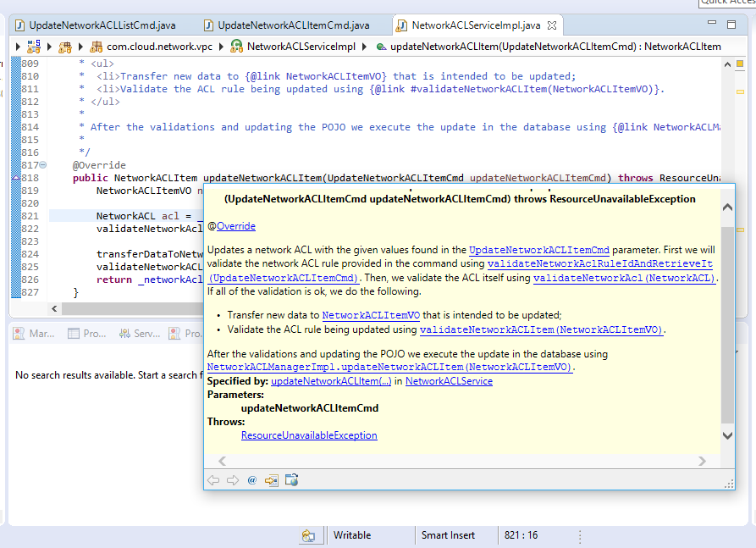Click the Smart Insert status entry
The height and width of the screenshot is (548, 756).
pyautogui.click(x=448, y=535)
